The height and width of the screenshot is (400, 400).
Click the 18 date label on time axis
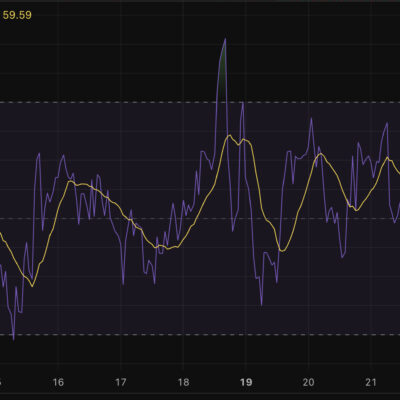pos(183,382)
